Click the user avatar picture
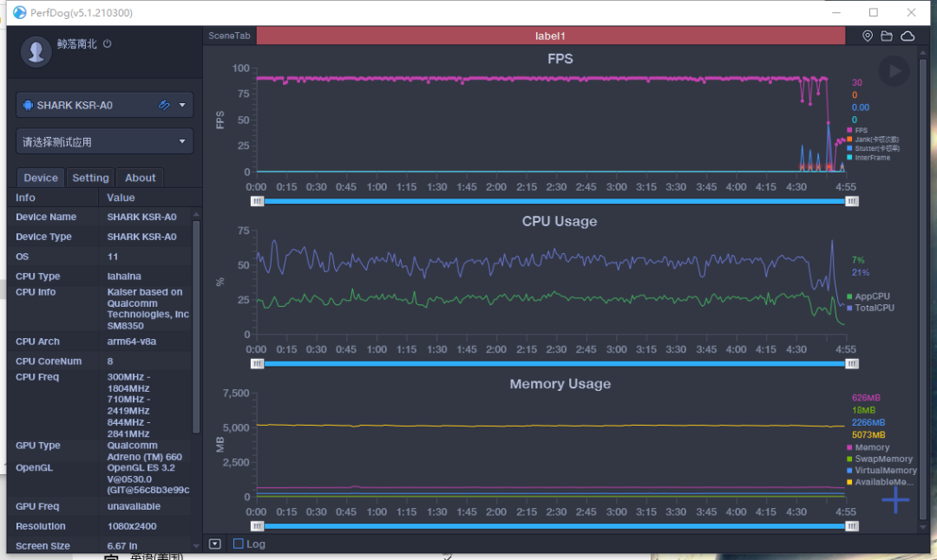The width and height of the screenshot is (937, 560). point(36,51)
